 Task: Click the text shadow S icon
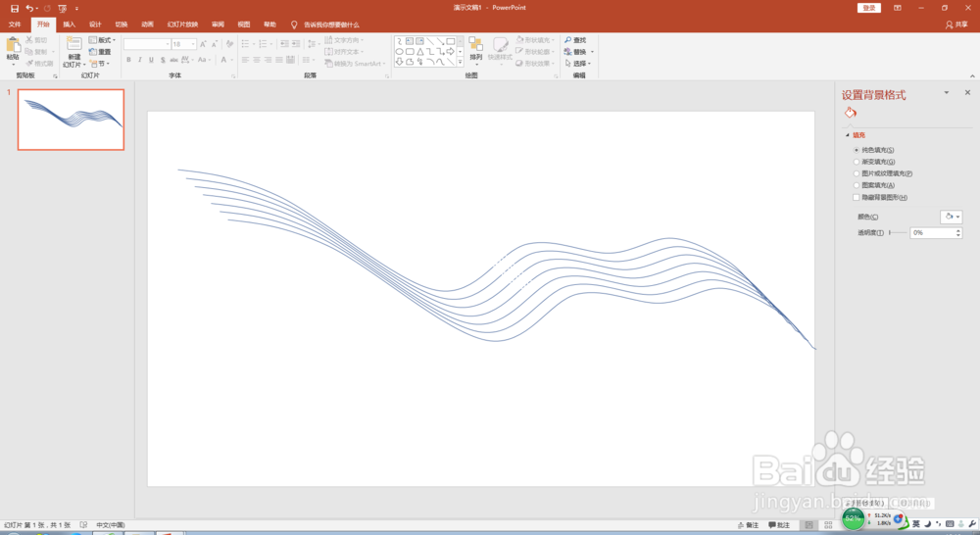coord(163,60)
